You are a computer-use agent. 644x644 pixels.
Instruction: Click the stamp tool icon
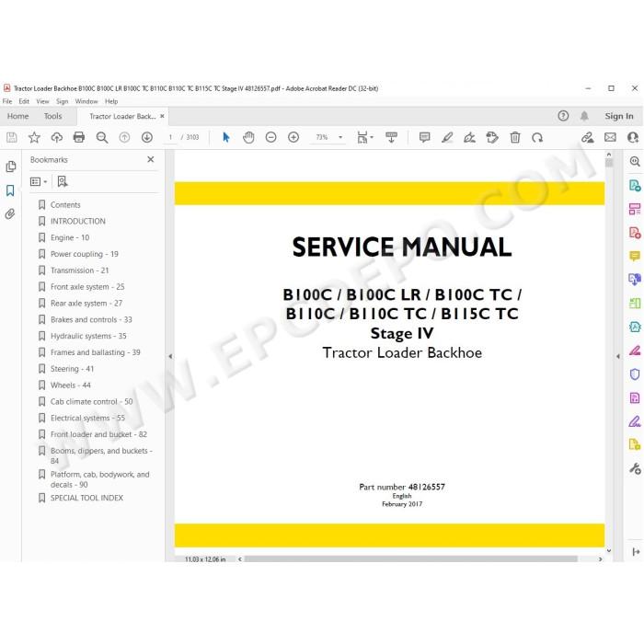tap(492, 137)
